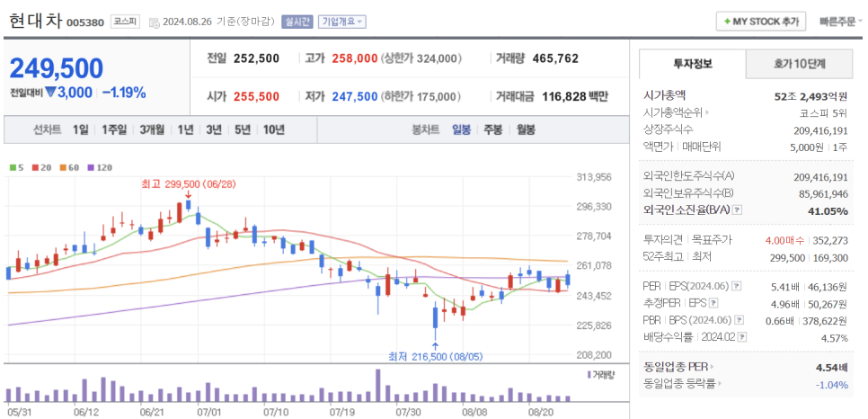Select the 일봉 candlestick chart
868x419 pixels.
461,129
